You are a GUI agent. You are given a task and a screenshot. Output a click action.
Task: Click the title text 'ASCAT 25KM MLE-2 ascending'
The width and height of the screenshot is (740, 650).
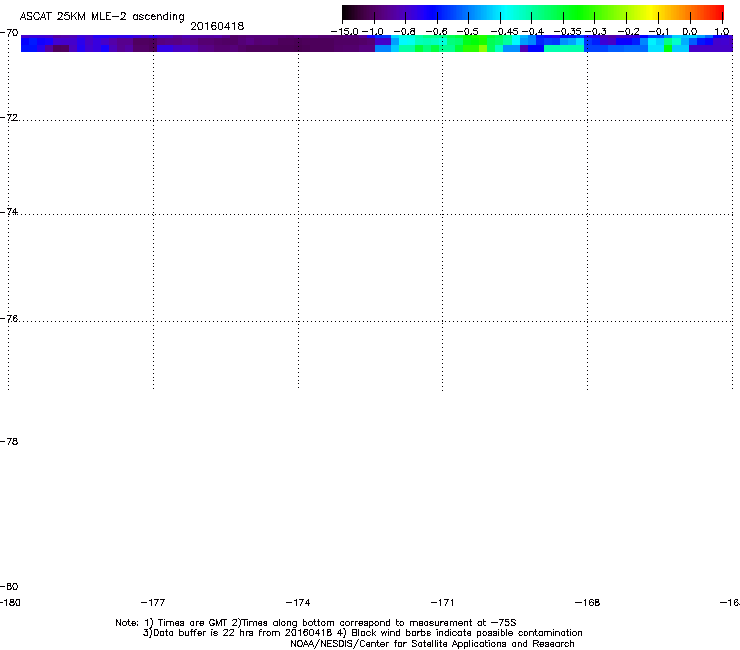[102, 17]
